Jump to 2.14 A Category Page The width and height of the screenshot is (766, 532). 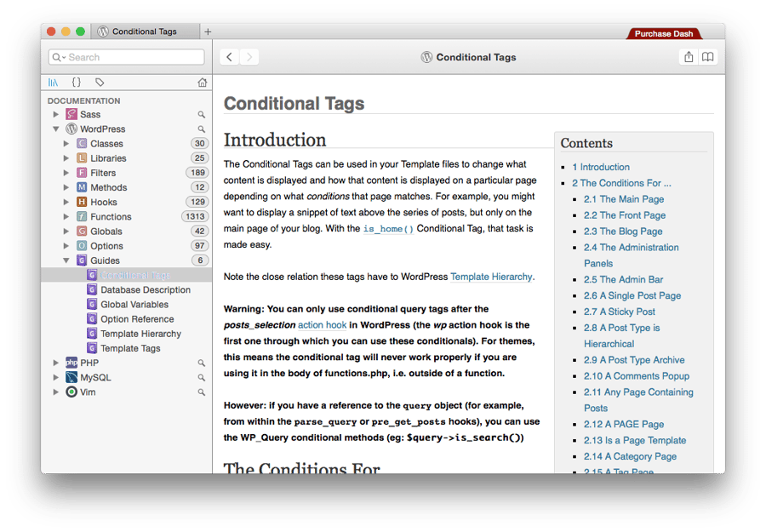630,456
